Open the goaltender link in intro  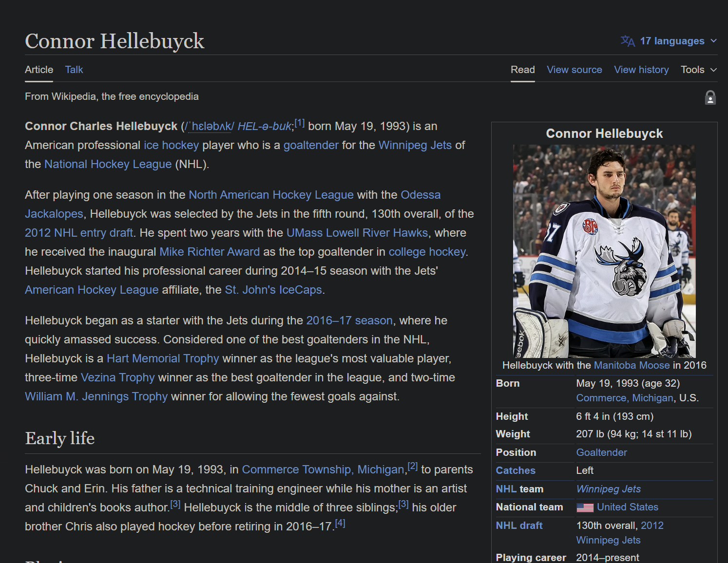(x=311, y=145)
